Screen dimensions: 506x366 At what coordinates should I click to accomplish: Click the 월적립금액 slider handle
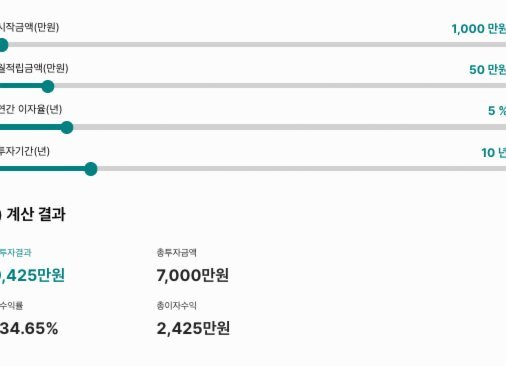pyautogui.click(x=48, y=86)
